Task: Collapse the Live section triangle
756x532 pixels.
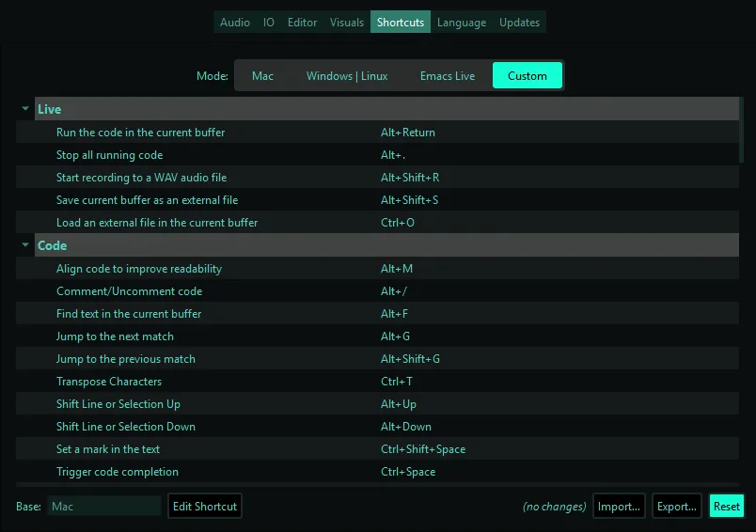Action: click(x=25, y=109)
